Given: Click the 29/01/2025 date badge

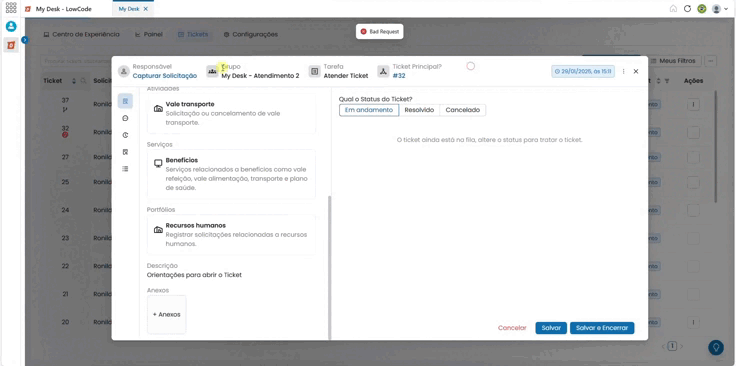Looking at the screenshot, I should point(583,71).
